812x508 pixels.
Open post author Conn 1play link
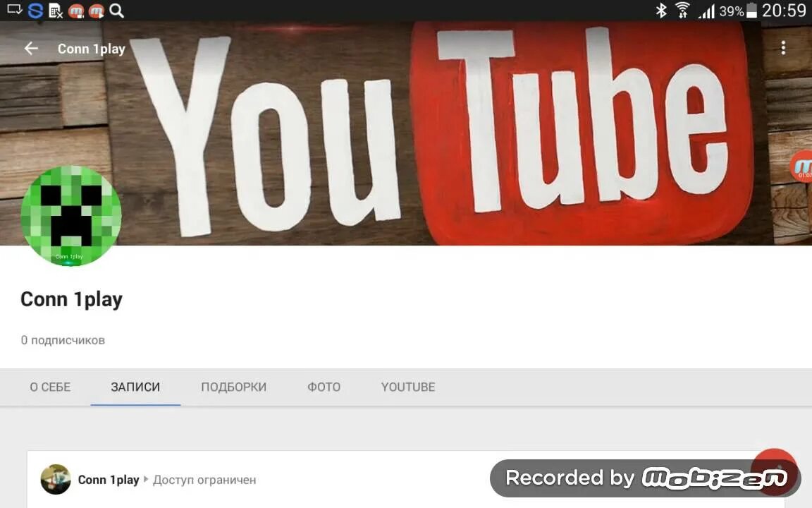click(x=109, y=480)
